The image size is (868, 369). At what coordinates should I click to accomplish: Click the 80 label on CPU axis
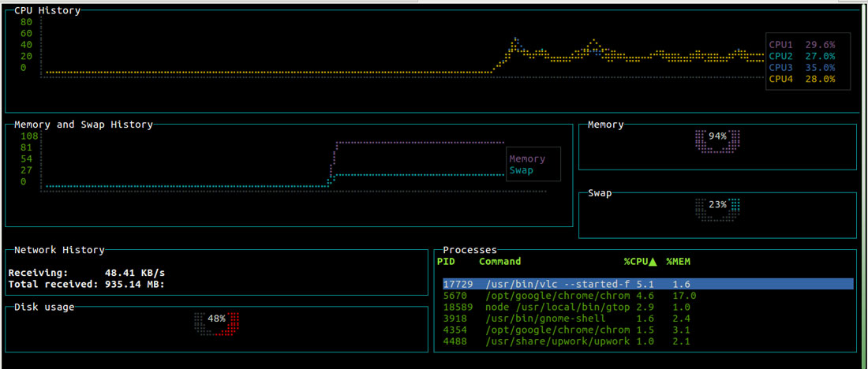pyautogui.click(x=27, y=22)
